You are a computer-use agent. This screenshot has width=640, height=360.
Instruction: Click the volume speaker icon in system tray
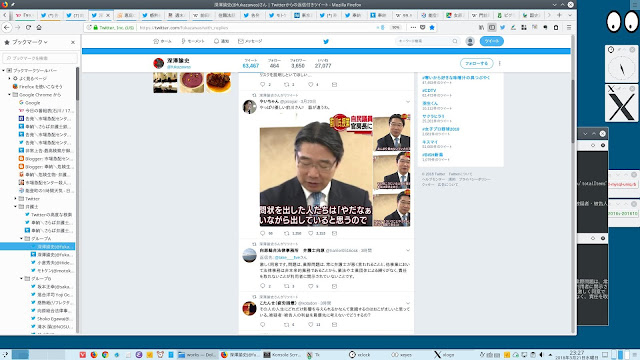point(542,355)
